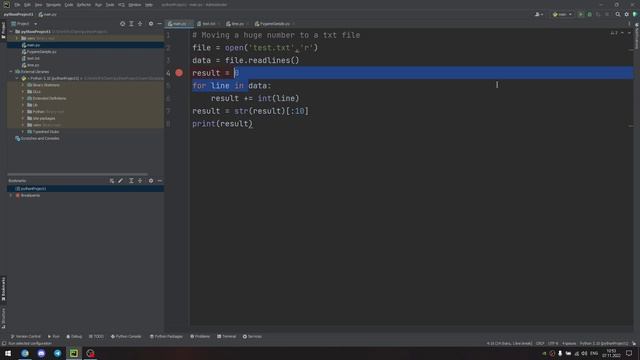Open the run configuration dropdown
The width and height of the screenshot is (640, 360).
click(562, 14)
